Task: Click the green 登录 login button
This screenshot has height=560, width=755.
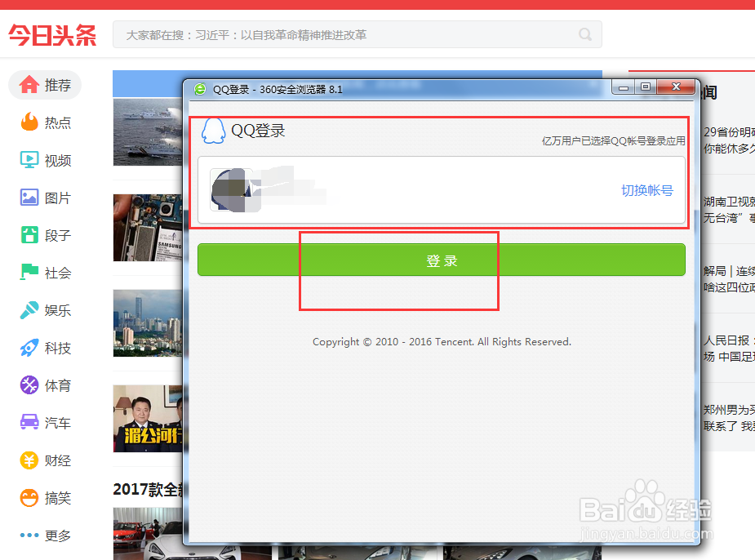Action: 441,260
